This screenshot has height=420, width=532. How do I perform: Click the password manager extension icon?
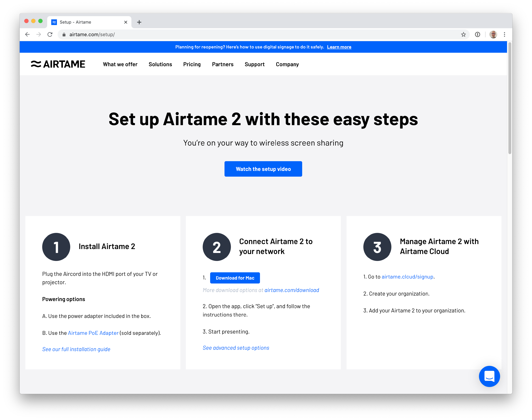pos(477,34)
